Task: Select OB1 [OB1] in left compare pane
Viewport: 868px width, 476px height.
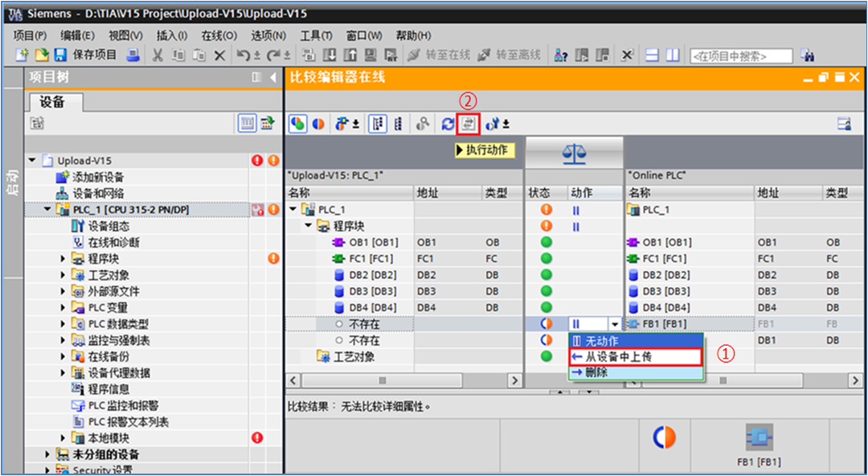Action: point(373,243)
